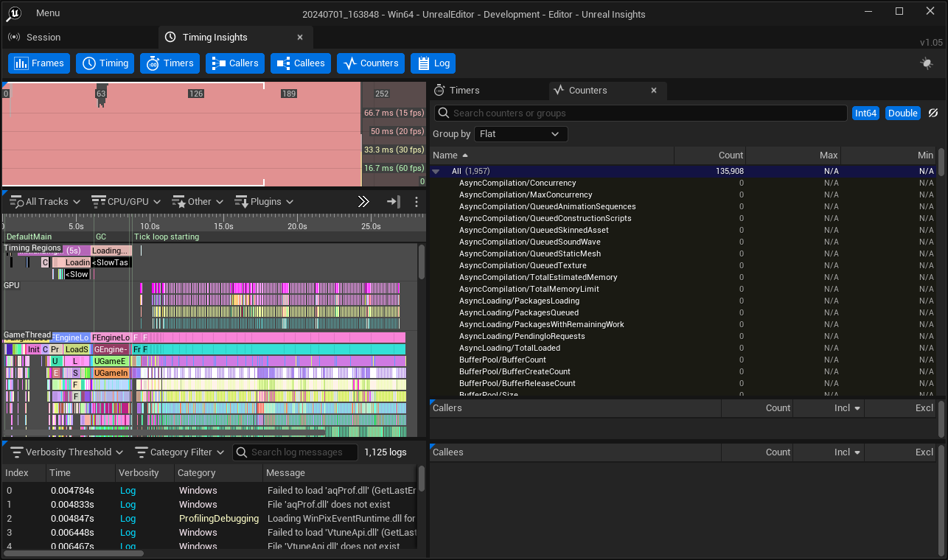Viewport: 948px width, 560px height.
Task: Select frame marker 63 in Frames graph
Action: pos(101,94)
